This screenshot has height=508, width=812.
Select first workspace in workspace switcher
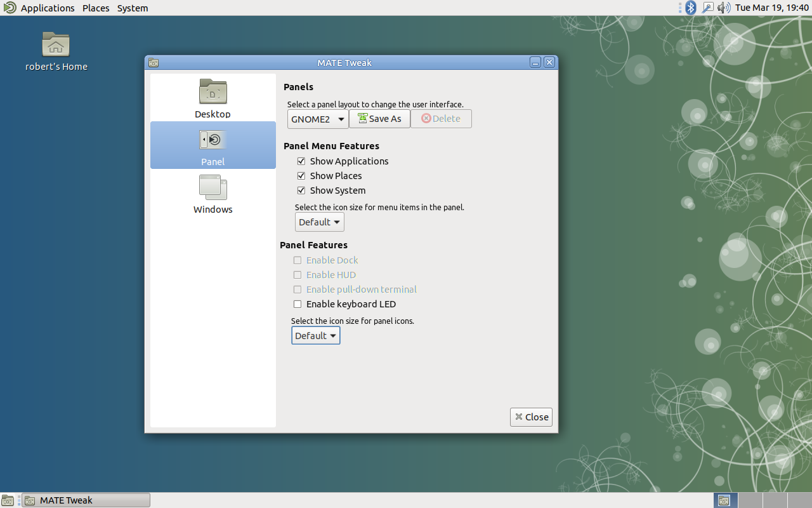coord(725,500)
